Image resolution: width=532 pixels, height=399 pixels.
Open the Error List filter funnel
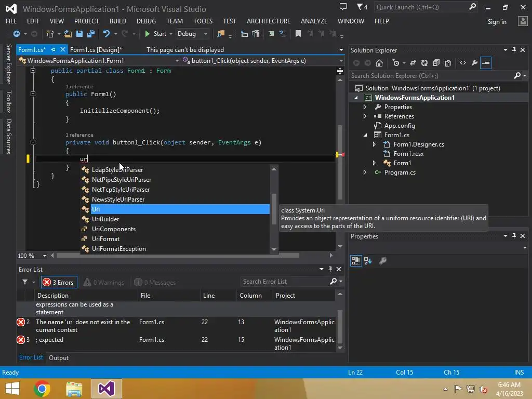(25, 282)
